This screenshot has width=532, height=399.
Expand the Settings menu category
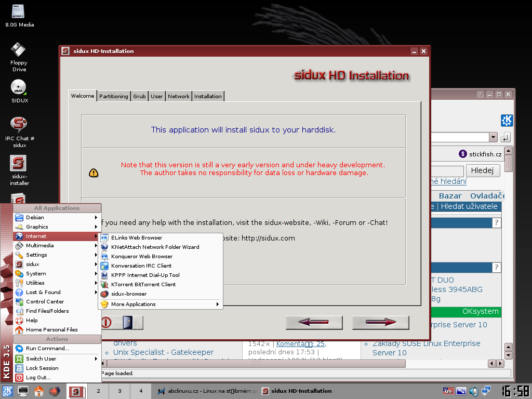(57, 255)
